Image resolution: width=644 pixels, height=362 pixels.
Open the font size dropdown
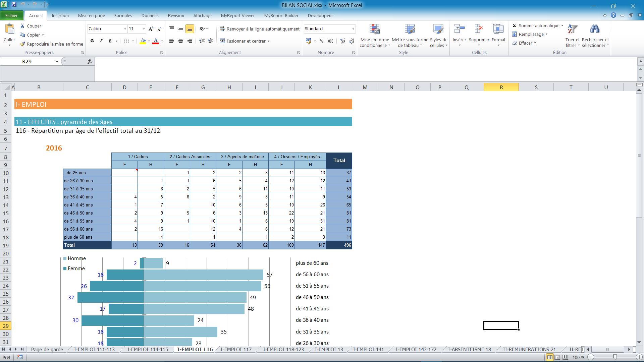click(x=144, y=29)
